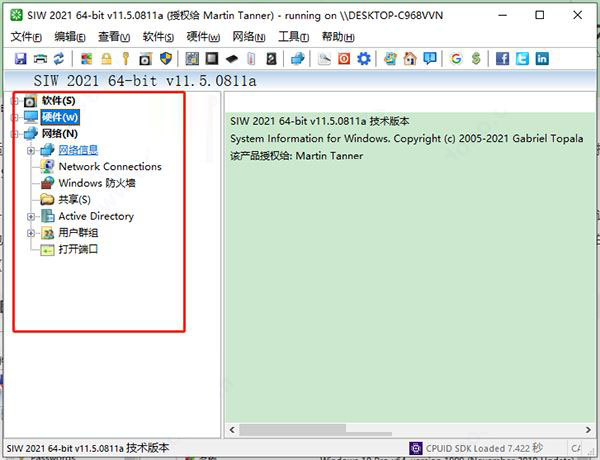The width and height of the screenshot is (600, 460).
Task: Click the blue gear options icon
Action: (x=364, y=59)
